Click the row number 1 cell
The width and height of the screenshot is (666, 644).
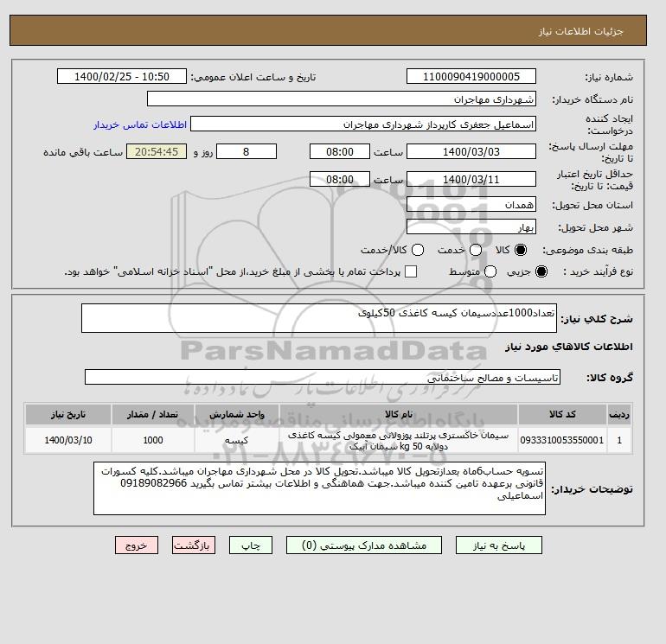(x=619, y=440)
